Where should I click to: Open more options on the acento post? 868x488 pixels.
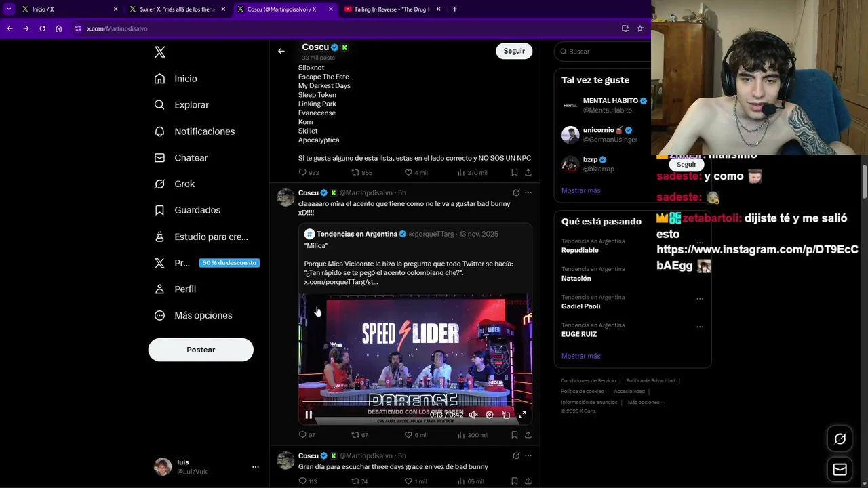pyautogui.click(x=528, y=193)
